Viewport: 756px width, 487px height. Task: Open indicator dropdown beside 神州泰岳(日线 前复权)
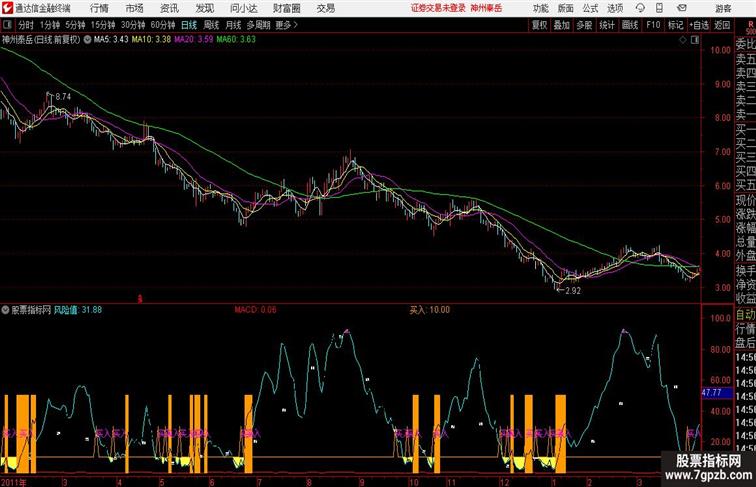click(x=87, y=40)
